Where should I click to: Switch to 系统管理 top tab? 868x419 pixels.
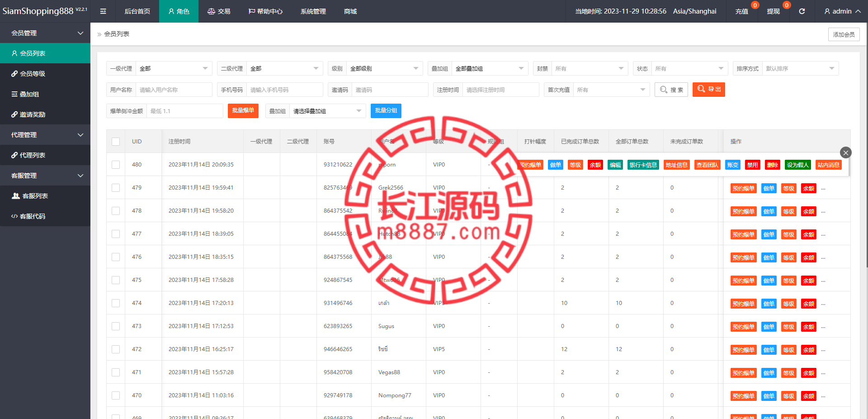pos(313,11)
